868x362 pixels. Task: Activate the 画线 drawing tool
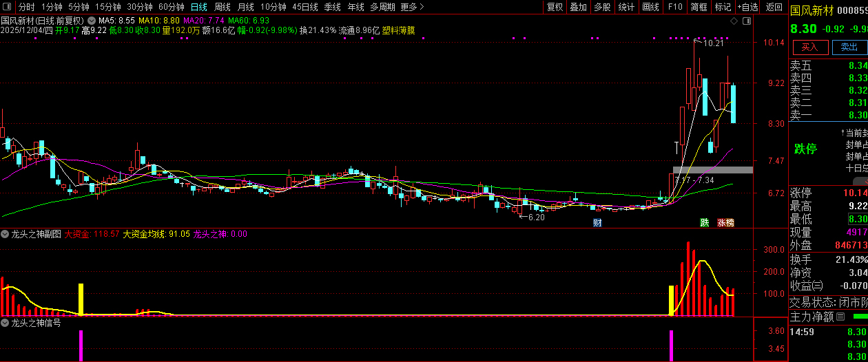[650, 7]
